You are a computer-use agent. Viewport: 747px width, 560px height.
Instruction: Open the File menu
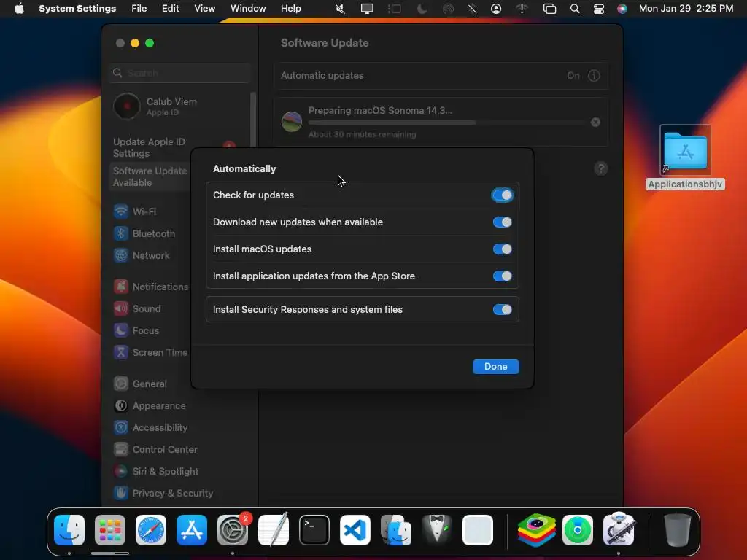[139, 9]
